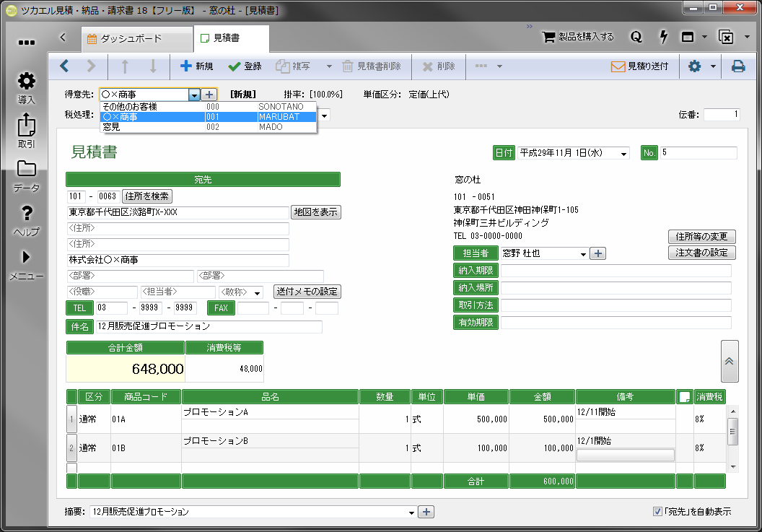Click the 納入期限 input field
The height and width of the screenshot is (532, 762).
coord(616,271)
